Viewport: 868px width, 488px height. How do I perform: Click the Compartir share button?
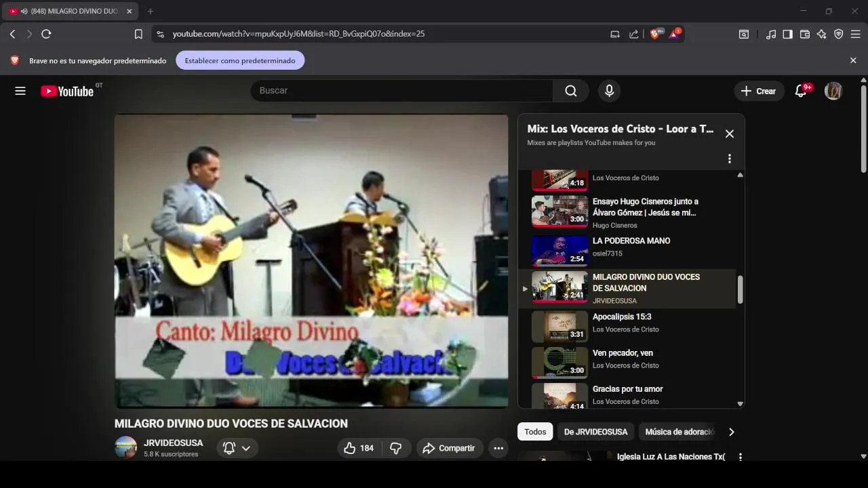pos(449,448)
